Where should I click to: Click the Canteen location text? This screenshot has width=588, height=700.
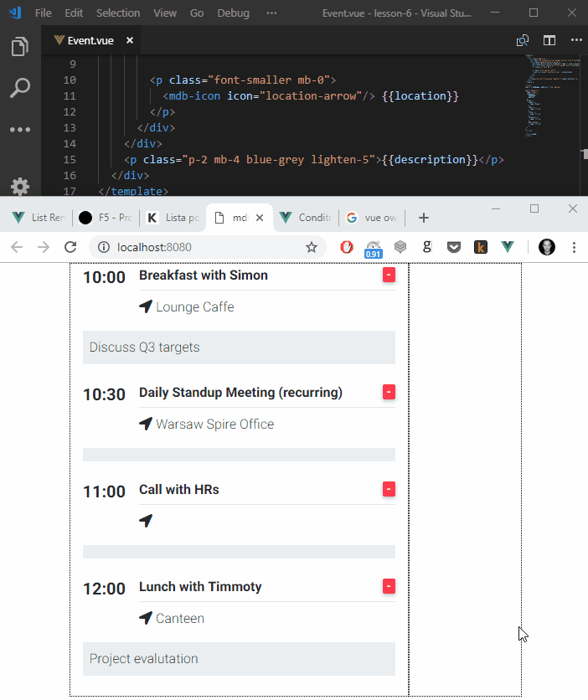click(x=180, y=618)
